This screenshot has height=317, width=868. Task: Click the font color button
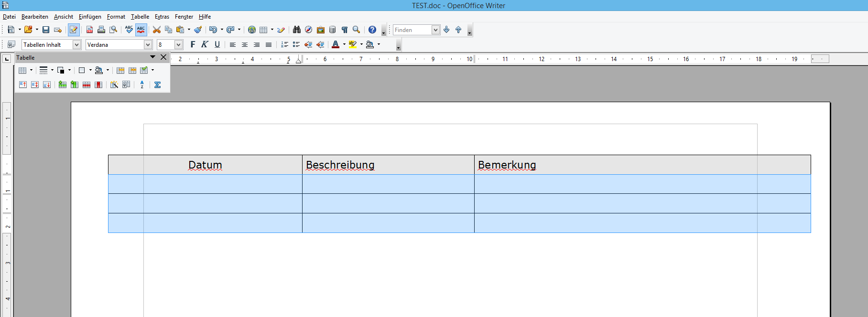(336, 44)
